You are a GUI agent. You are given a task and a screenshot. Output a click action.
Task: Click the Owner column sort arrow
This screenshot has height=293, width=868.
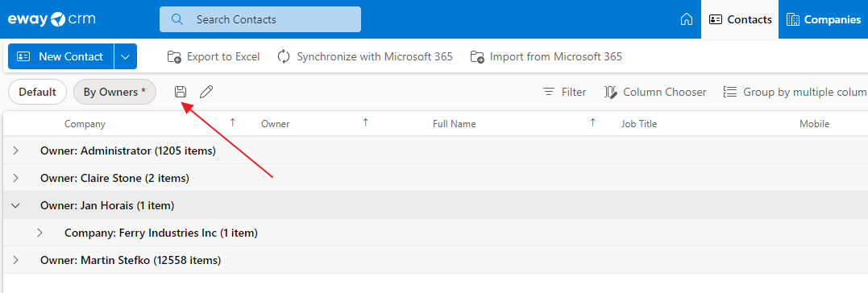[x=365, y=122]
